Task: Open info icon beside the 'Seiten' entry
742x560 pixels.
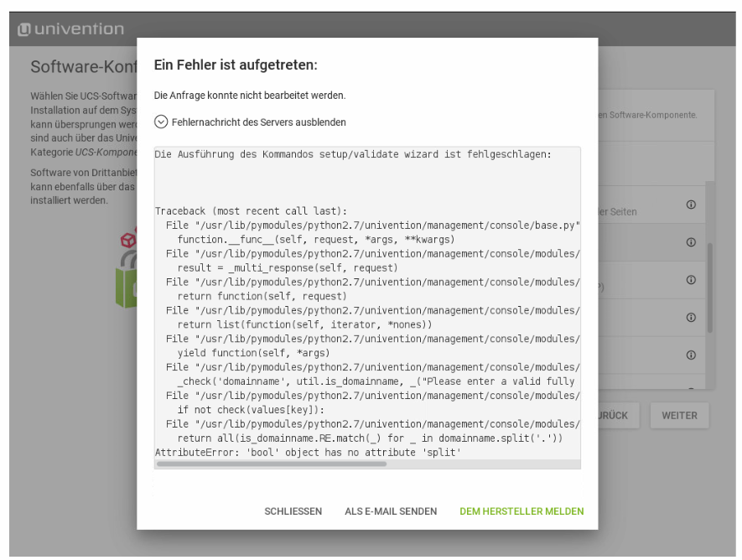Action: 691,205
